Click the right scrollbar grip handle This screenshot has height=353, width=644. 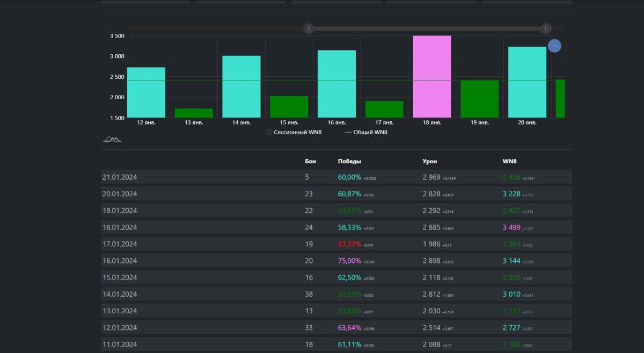(x=546, y=28)
